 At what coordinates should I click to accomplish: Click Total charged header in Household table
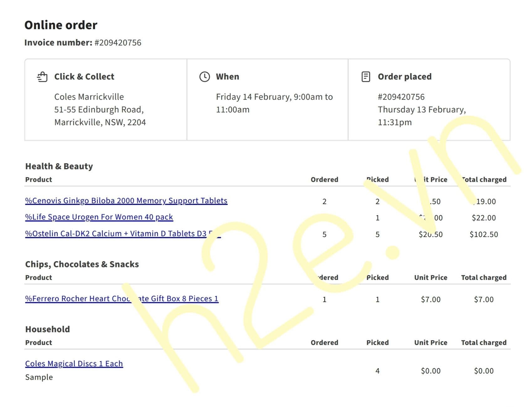(x=483, y=343)
